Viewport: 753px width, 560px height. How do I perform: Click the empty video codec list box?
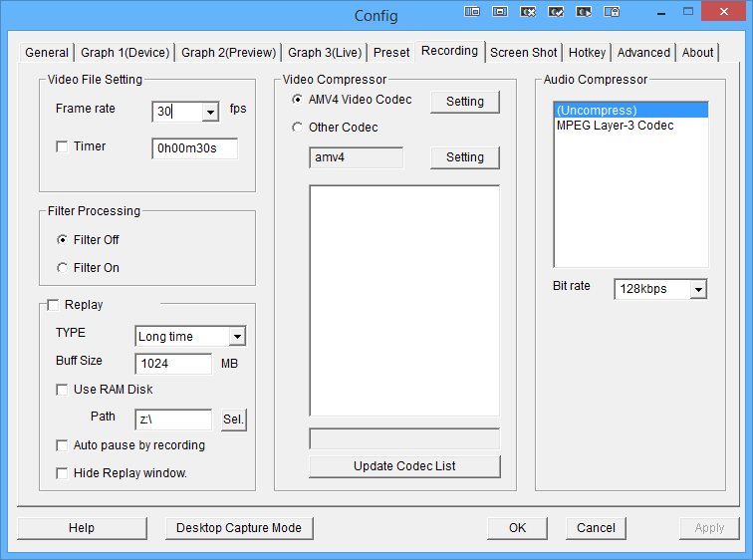click(404, 301)
